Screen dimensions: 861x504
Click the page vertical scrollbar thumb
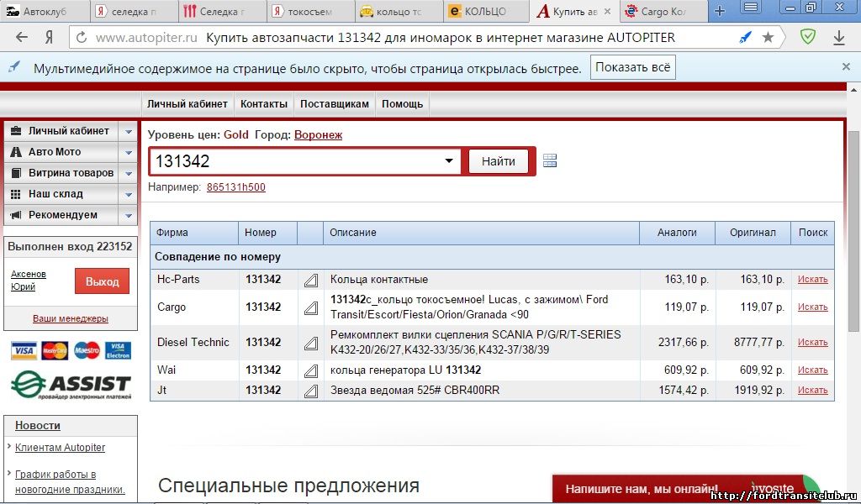[854, 232]
